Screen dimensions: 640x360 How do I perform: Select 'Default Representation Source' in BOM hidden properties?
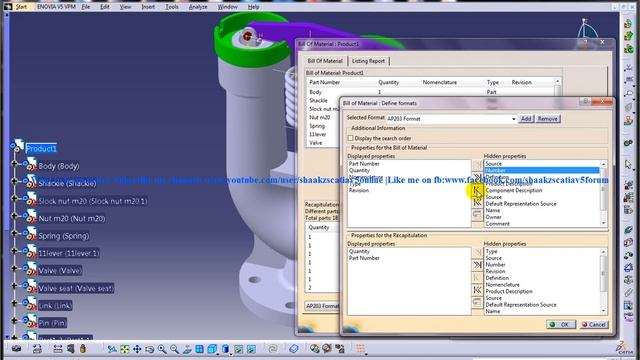(521, 204)
